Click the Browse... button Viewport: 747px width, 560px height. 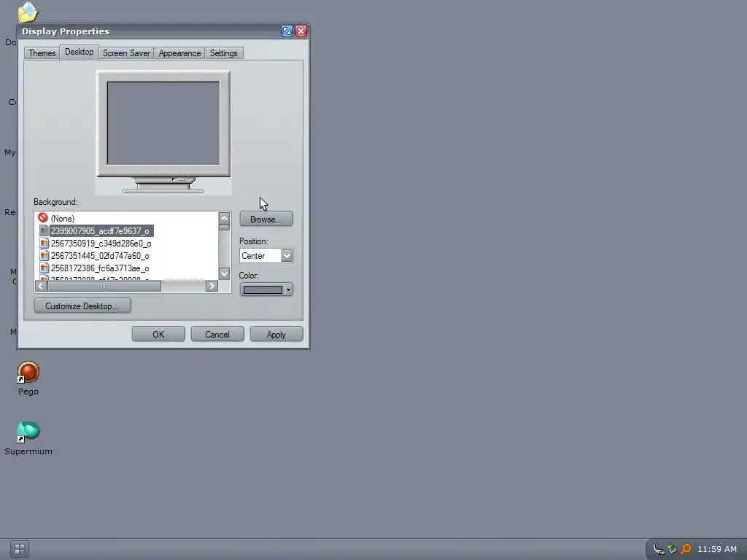pyautogui.click(x=266, y=219)
